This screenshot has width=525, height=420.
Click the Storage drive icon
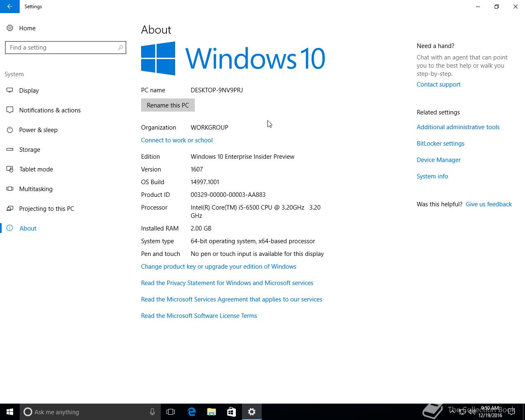click(10, 149)
